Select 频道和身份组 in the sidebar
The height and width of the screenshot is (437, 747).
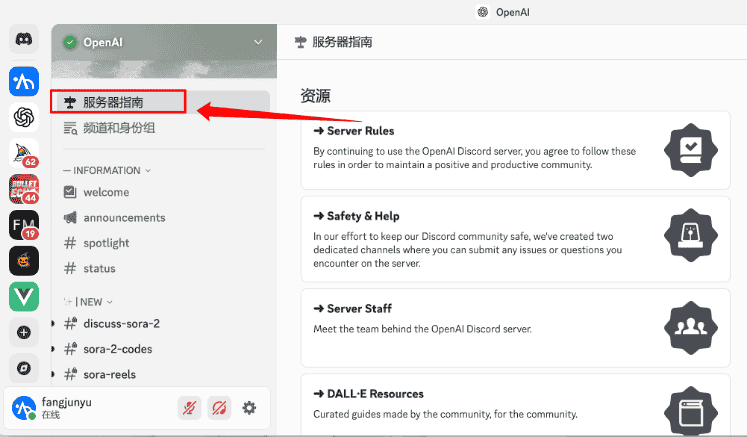pyautogui.click(x=118, y=128)
